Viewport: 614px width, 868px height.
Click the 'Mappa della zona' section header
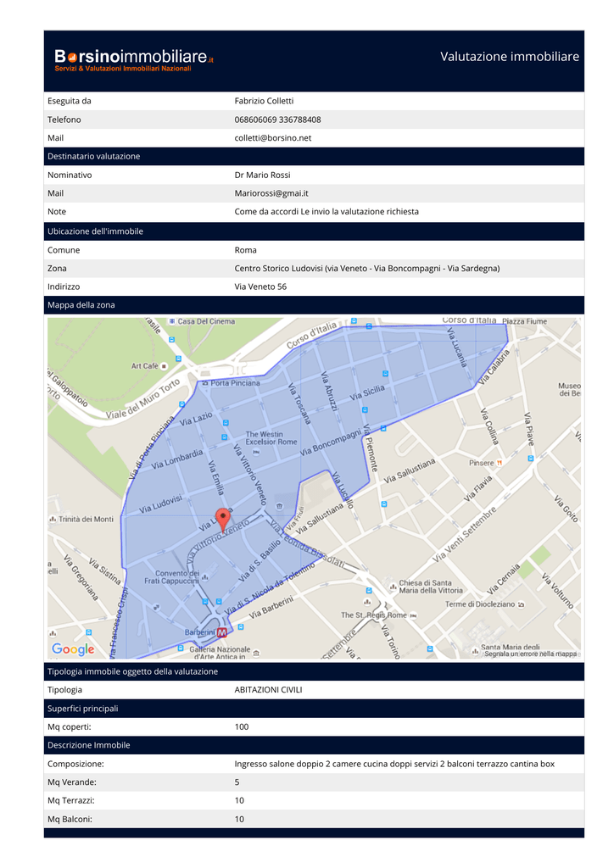(x=314, y=305)
